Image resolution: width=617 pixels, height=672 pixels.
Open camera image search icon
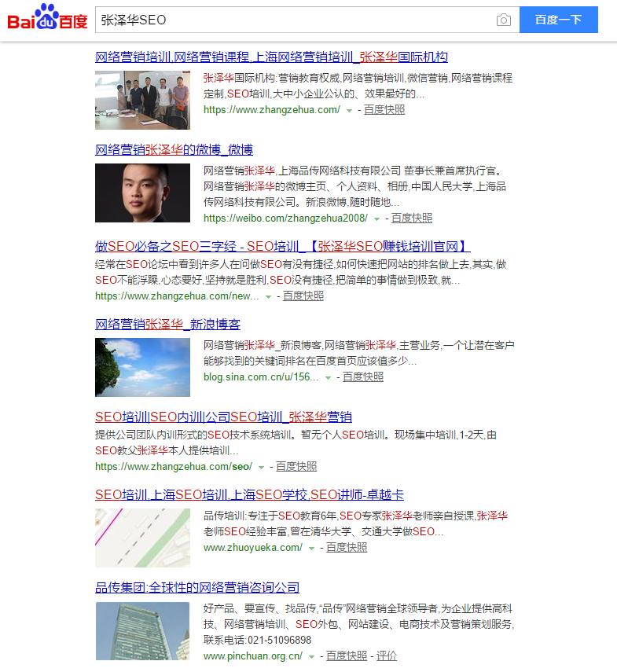click(504, 20)
